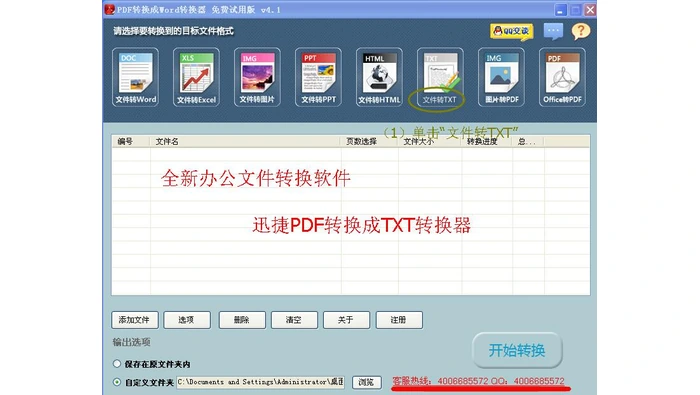700x395 pixels.
Task: Minimize the converter window
Action: 560,10
